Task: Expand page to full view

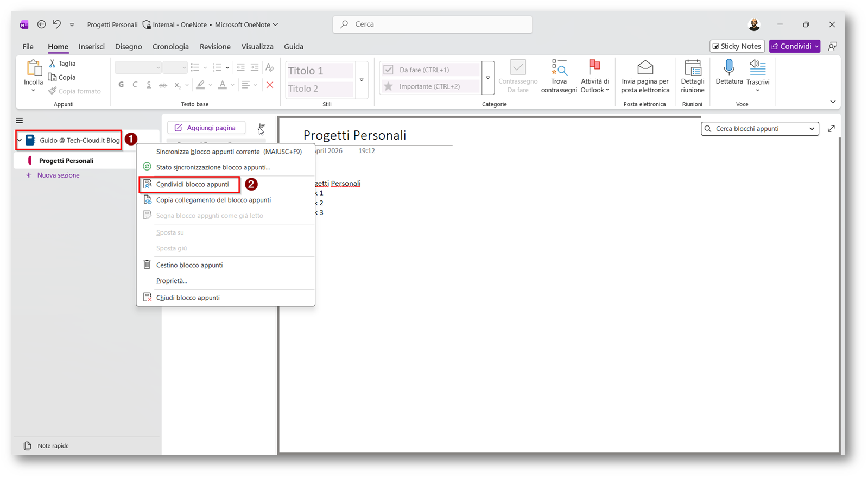Action: [x=831, y=129]
